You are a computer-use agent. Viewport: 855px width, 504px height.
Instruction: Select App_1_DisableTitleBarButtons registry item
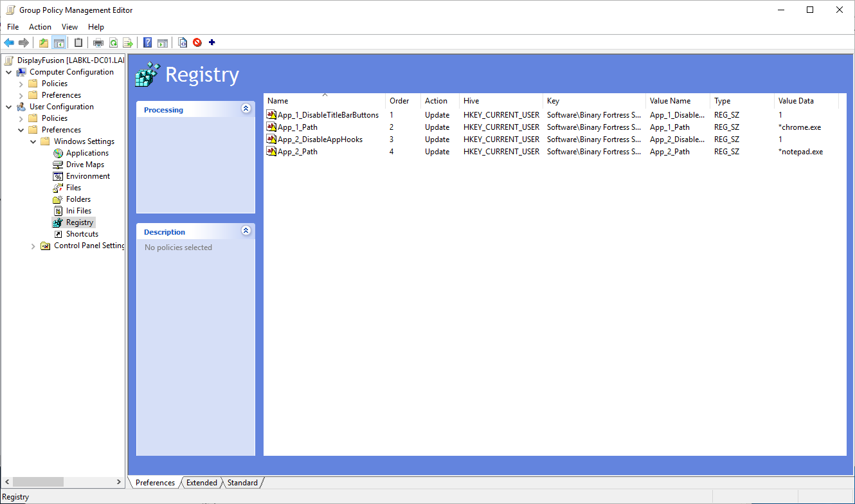coord(323,115)
